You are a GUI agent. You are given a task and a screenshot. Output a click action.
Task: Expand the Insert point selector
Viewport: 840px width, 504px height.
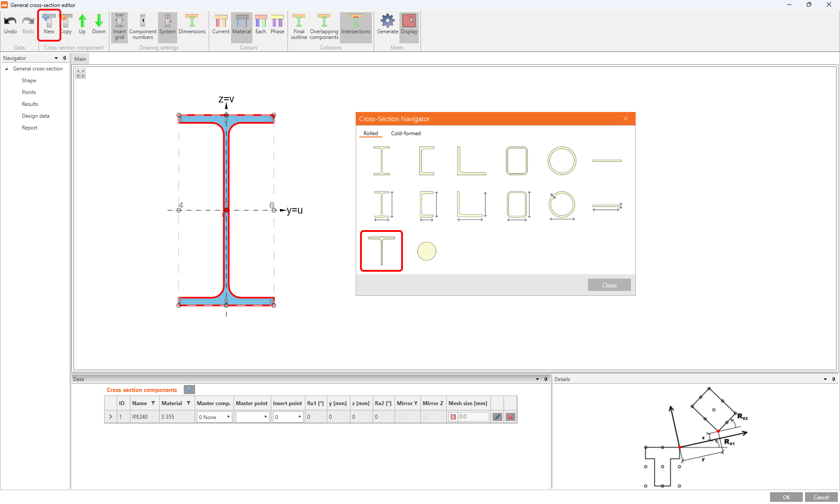299,416
